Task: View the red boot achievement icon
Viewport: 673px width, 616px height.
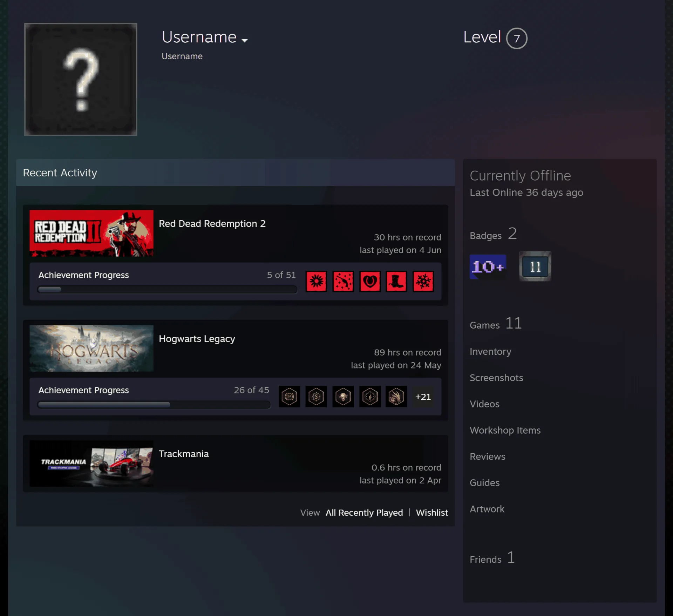Action: pos(396,281)
